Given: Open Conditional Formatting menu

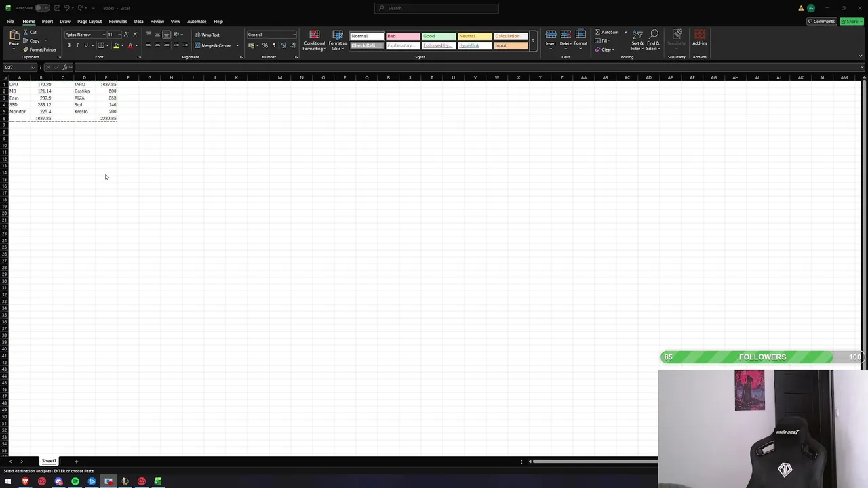Looking at the screenshot, I should tap(314, 41).
